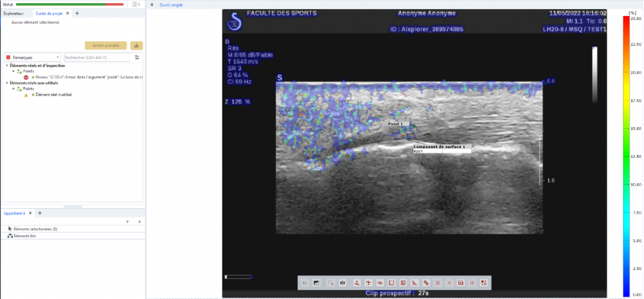Viewport: 644px width, 299px height.
Task: Click the plus icon before Ouvrir onglet
Action: [152, 5]
